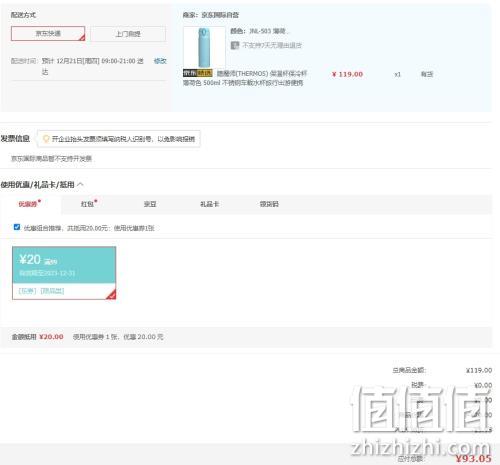Click the 使用优惠券 1 张 summary text

118,337
